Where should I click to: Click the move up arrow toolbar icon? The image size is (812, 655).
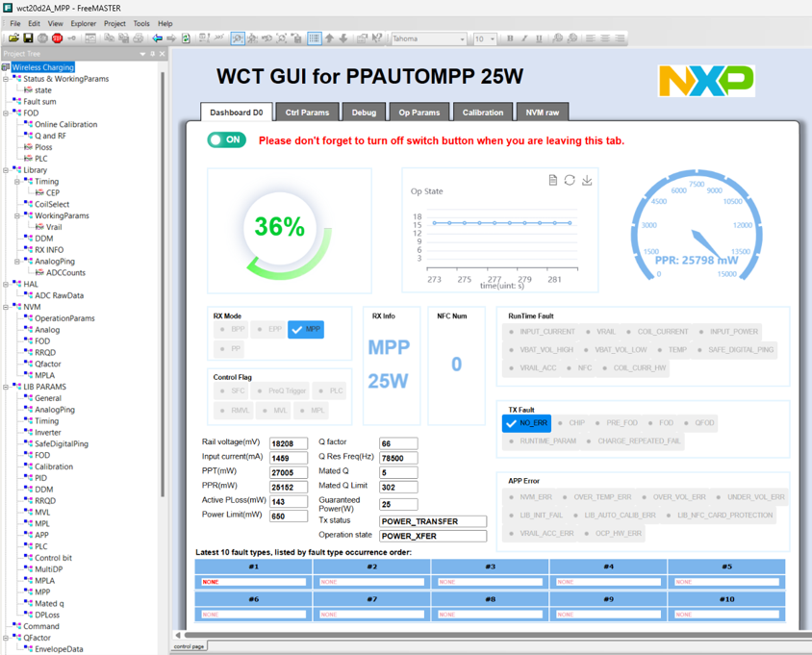329,38
